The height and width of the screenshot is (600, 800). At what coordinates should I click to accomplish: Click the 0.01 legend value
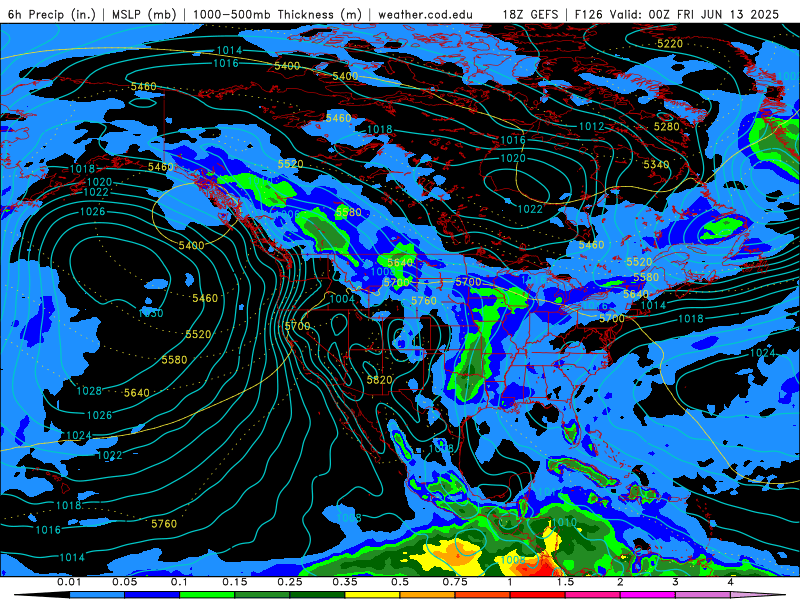[69, 582]
